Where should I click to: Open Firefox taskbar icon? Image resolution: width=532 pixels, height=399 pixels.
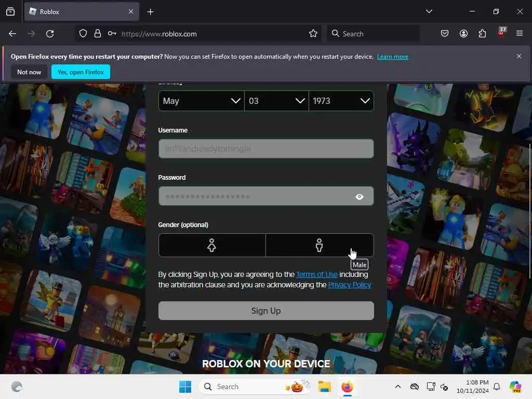point(347,387)
